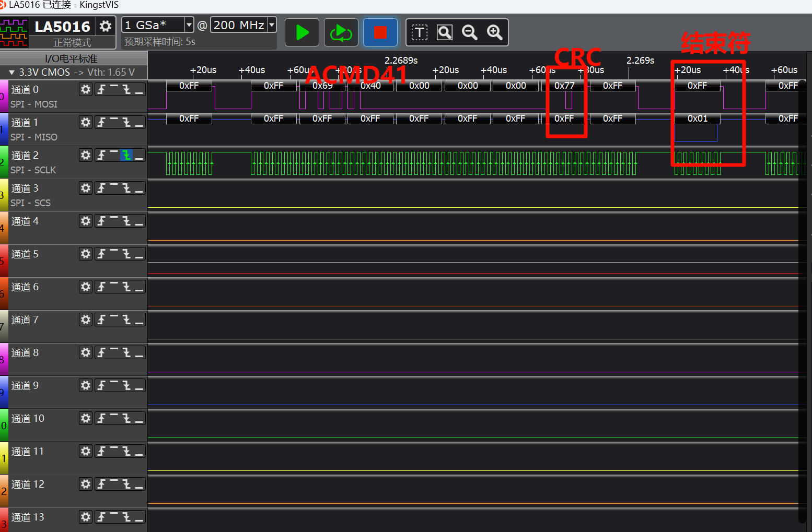This screenshot has height=532, width=812.
Task: Open LA5016 device settings gear
Action: pos(106,26)
